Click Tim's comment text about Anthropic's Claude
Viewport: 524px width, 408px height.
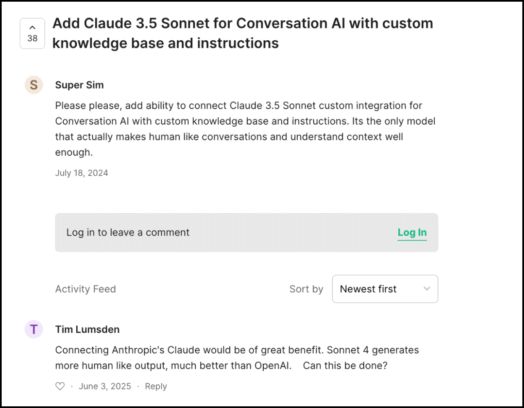pos(237,358)
